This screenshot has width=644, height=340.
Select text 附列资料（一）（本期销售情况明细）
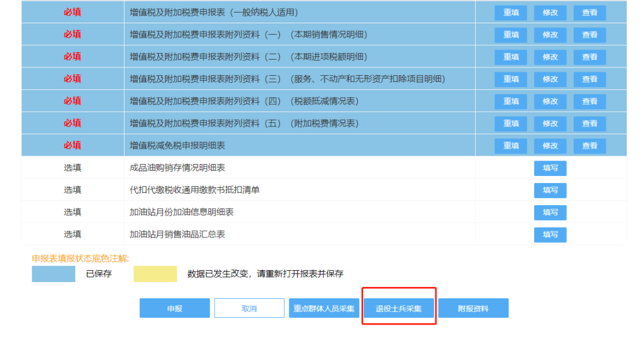248,35
